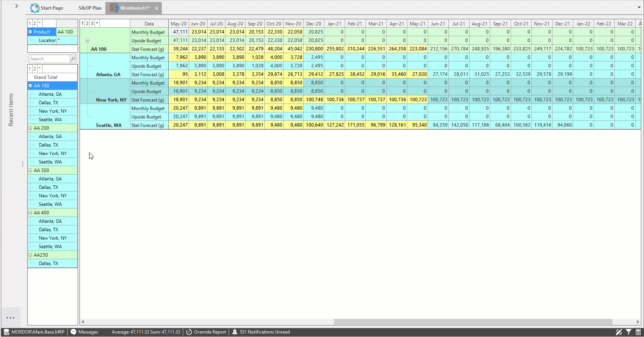This screenshot has width=644, height=337.
Task: Click the Messages speech bubble icon
Action: [73, 332]
